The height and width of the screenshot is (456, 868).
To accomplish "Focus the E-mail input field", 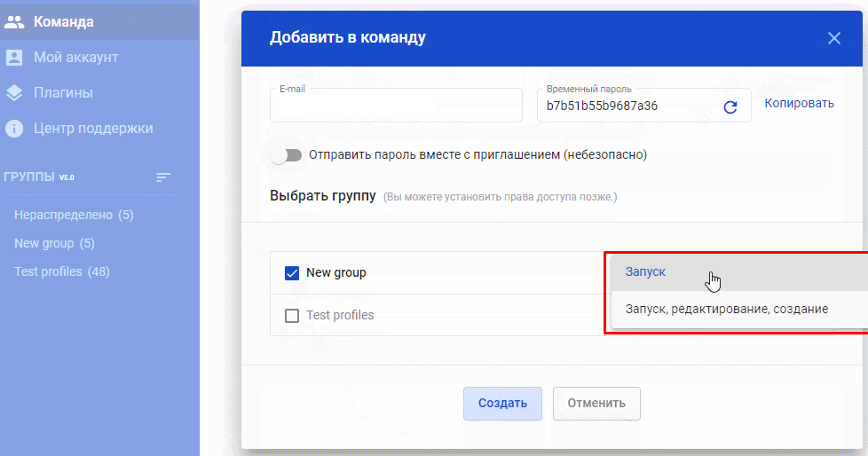I will point(396,106).
